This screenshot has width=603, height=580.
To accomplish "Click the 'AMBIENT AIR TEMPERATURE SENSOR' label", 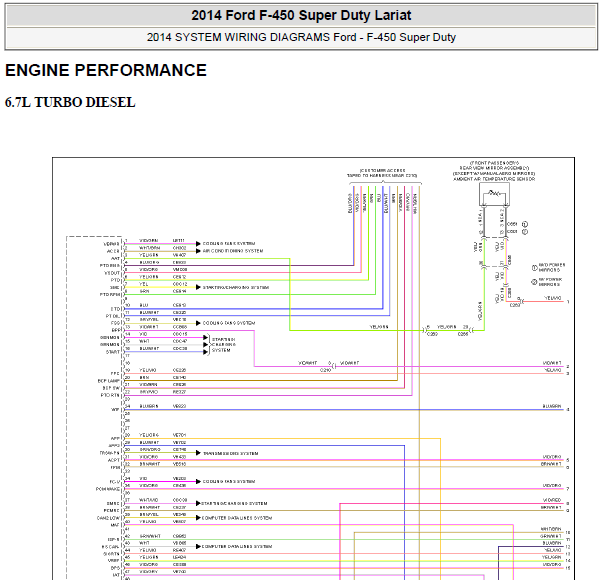I will [494, 179].
